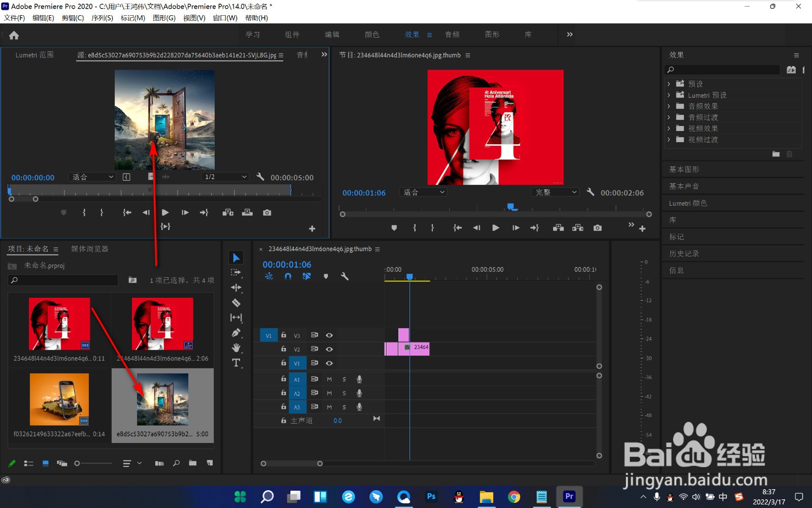Step forward one frame in Program monitor
This screenshot has height=508, width=812.
coord(516,228)
